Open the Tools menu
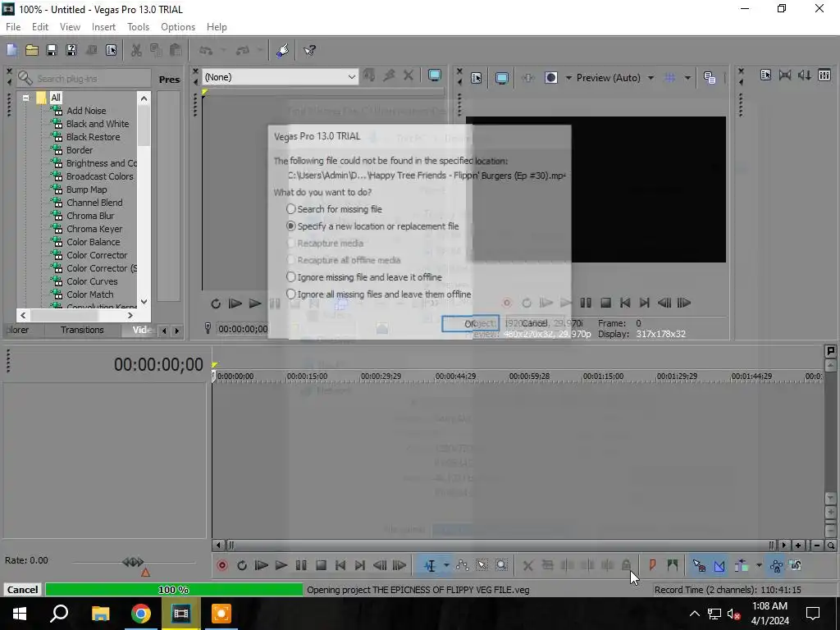 point(138,27)
